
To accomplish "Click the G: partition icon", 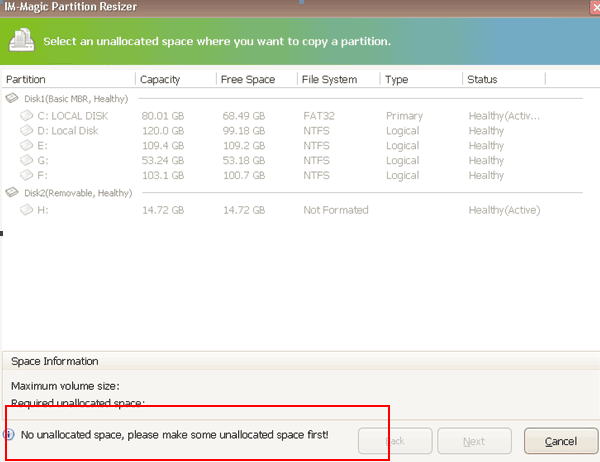I will [27, 160].
